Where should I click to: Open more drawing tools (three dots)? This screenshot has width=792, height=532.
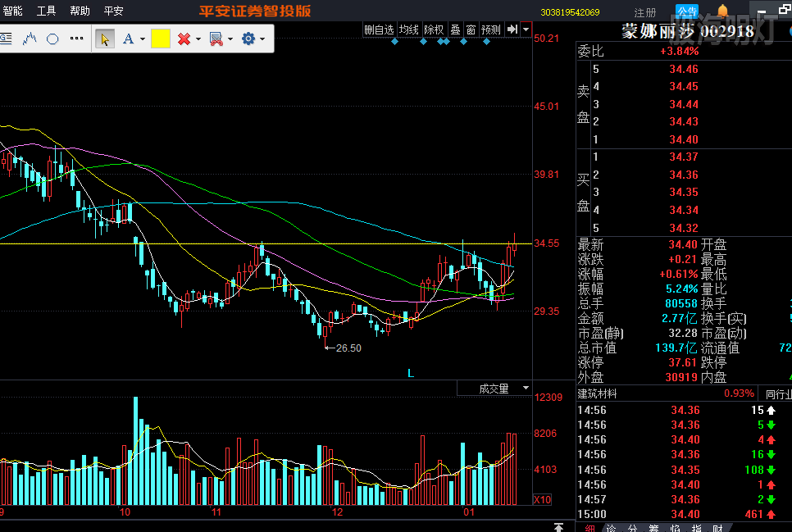[x=77, y=39]
